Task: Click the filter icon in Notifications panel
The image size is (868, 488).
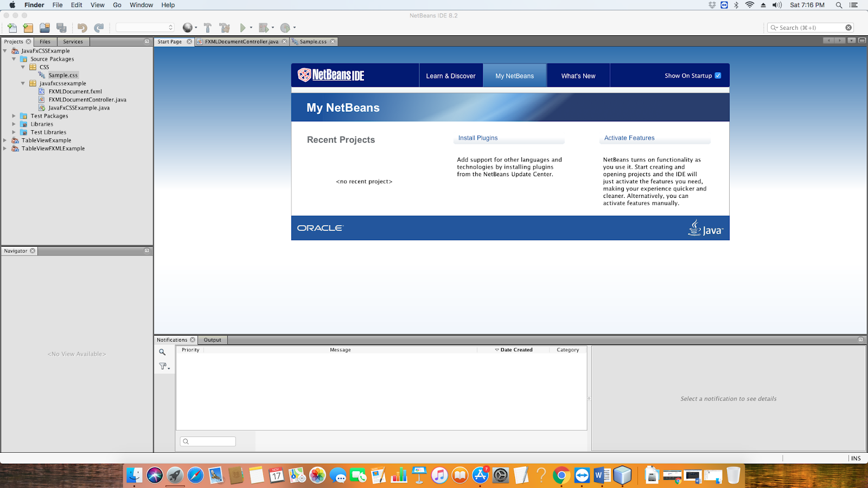Action: [163, 367]
